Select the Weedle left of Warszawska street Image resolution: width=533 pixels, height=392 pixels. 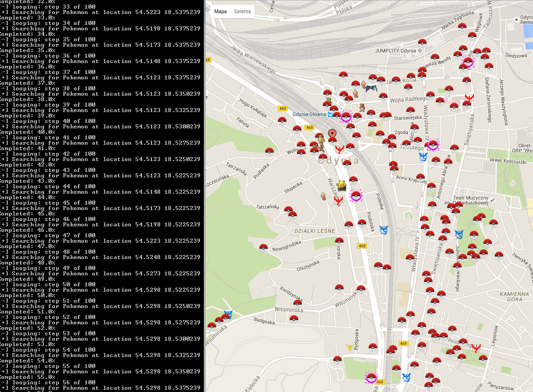pyautogui.click(x=323, y=196)
